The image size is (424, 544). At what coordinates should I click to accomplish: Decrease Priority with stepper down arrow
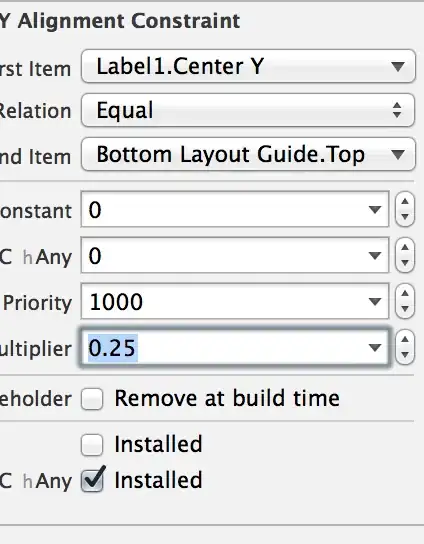[405, 309]
